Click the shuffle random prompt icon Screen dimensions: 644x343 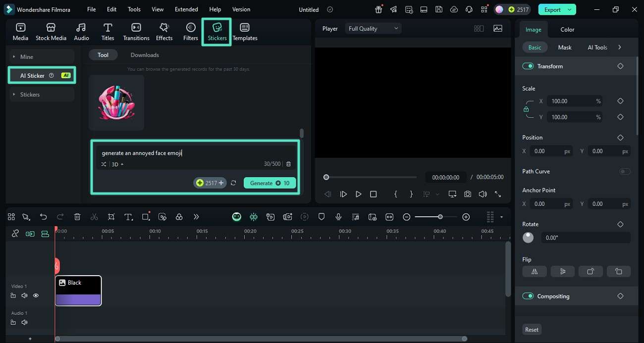point(104,164)
